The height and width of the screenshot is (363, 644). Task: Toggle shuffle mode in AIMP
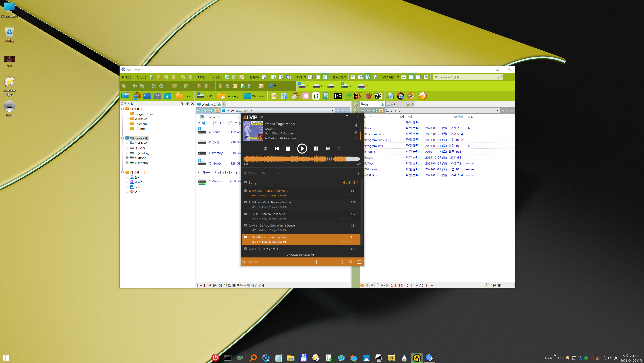pos(339,148)
